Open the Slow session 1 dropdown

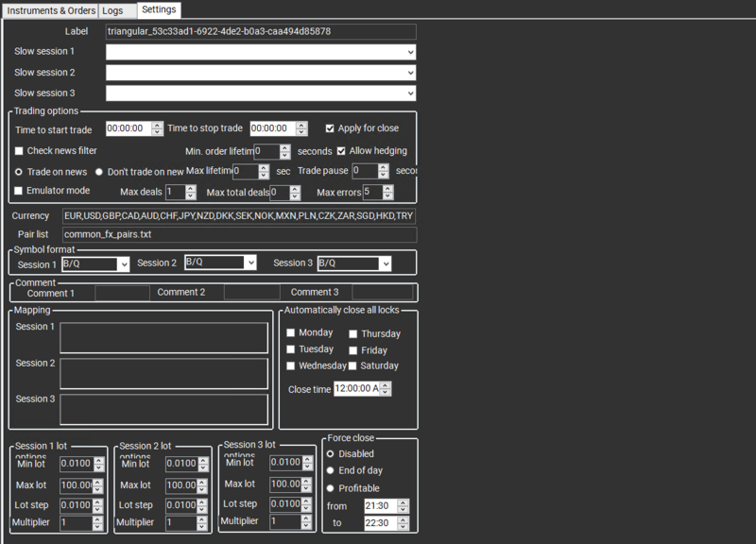(411, 52)
